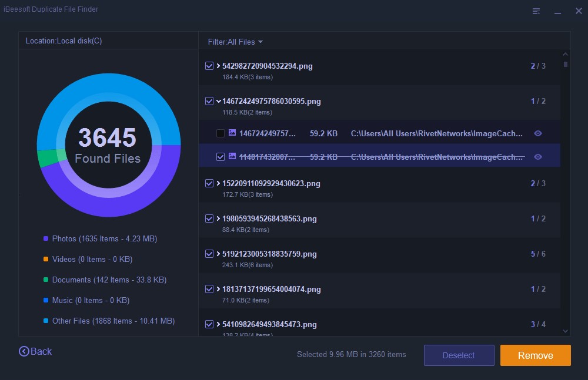Click the Back arrow icon

[x=24, y=351]
